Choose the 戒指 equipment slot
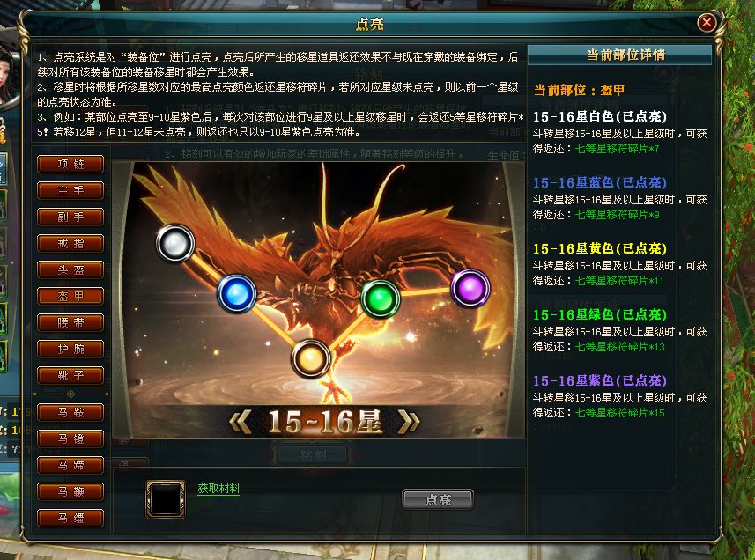755x560 pixels. 70,243
